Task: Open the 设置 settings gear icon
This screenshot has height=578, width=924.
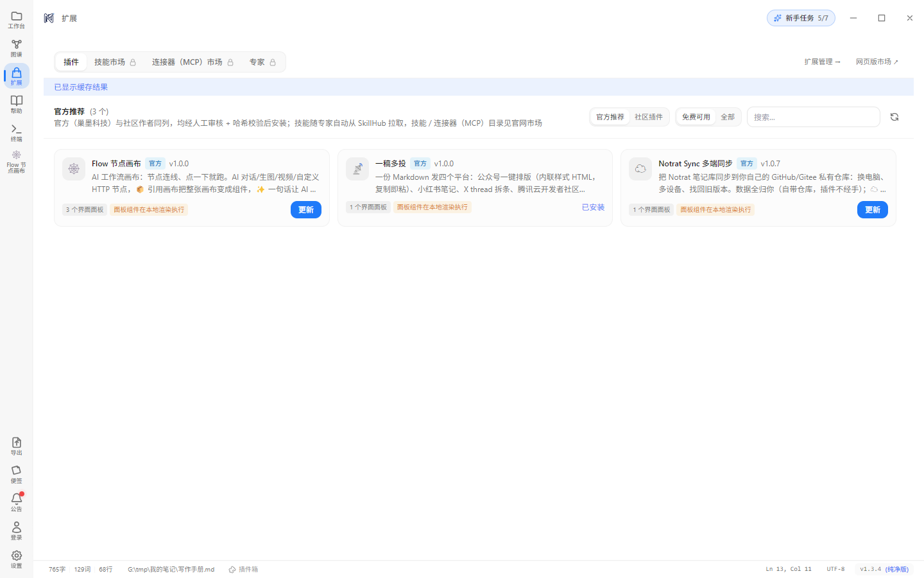Action: (x=17, y=559)
